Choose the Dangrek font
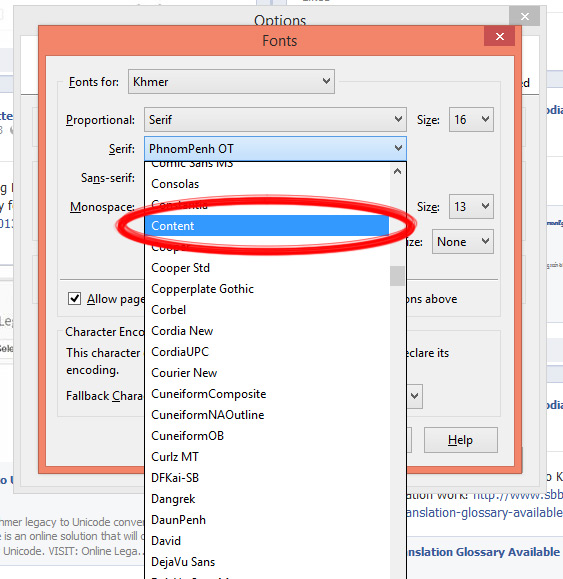The height and width of the screenshot is (579, 563). [267, 499]
